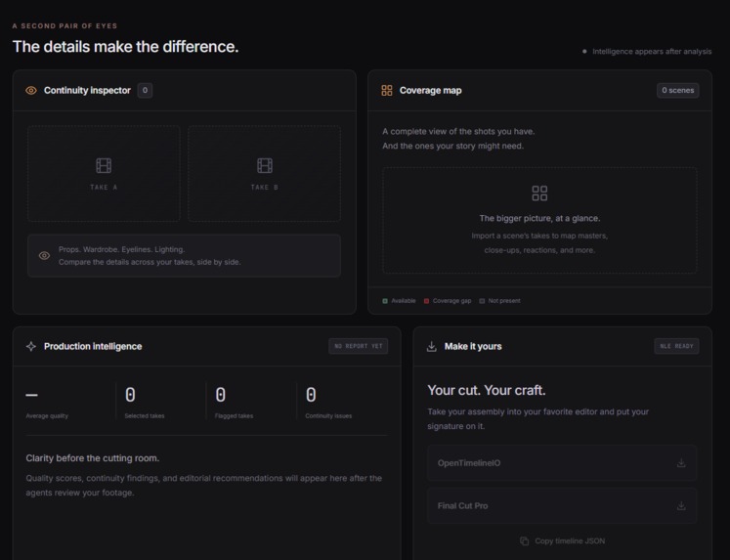Export the timeline as OpenTimelineIO
The width and height of the screenshot is (730, 560).
click(562, 463)
